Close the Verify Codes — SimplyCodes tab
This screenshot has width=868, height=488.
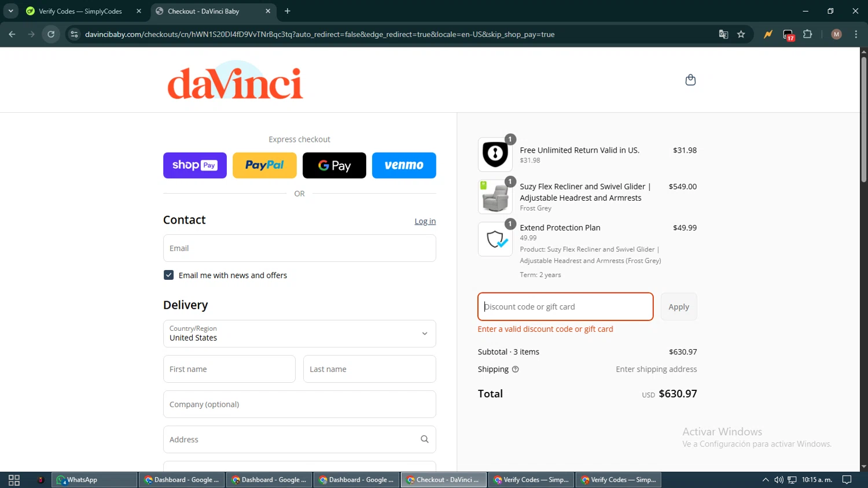click(x=139, y=11)
